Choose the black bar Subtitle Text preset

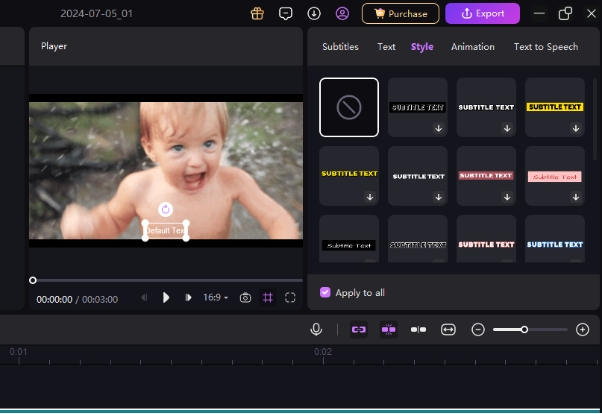point(349,239)
